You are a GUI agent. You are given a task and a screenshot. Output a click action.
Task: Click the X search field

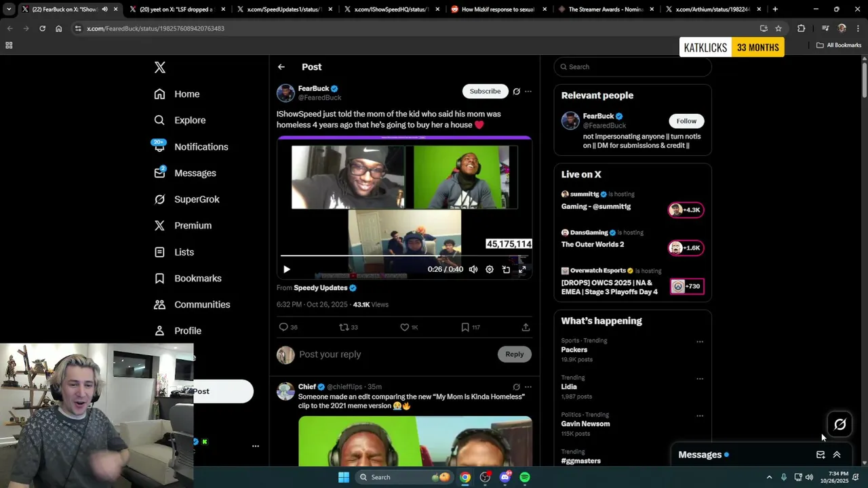pyautogui.click(x=633, y=67)
